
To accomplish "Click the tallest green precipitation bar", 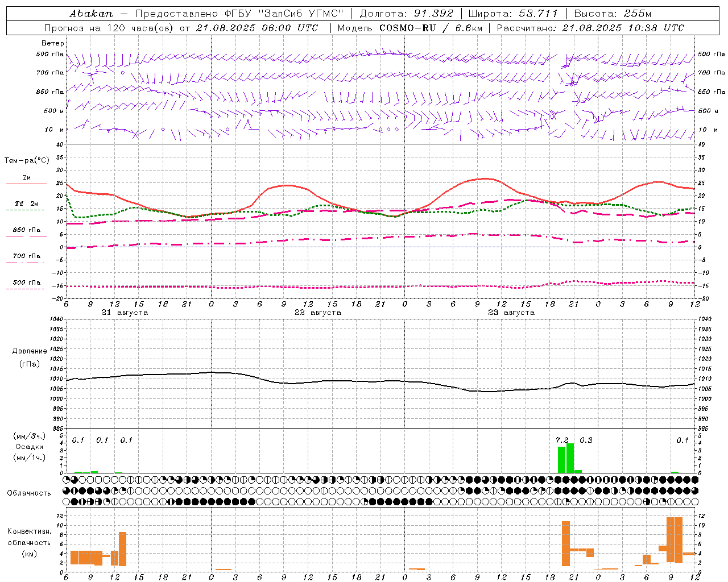I will point(570,458).
